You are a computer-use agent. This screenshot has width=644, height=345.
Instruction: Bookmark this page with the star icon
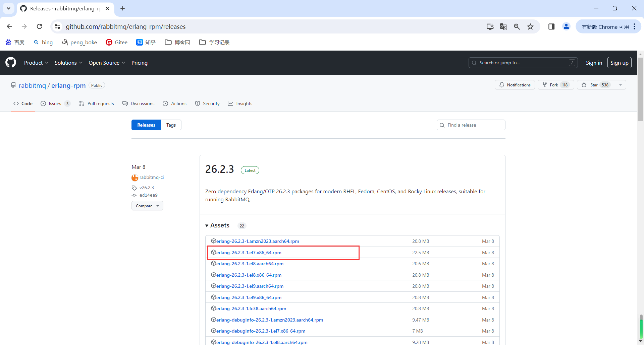[x=530, y=26]
